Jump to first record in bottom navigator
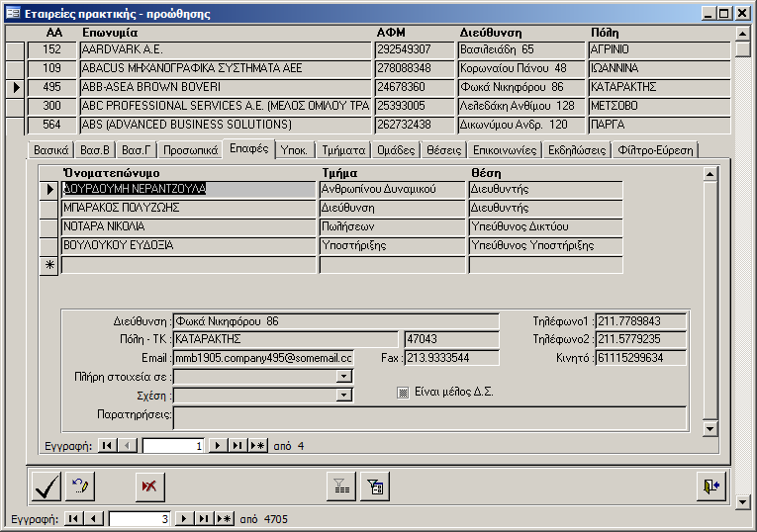 (x=72, y=518)
